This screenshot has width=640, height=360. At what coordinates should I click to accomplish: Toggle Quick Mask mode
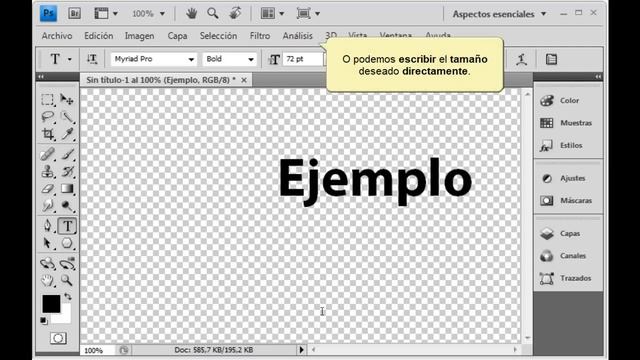pyautogui.click(x=58, y=338)
